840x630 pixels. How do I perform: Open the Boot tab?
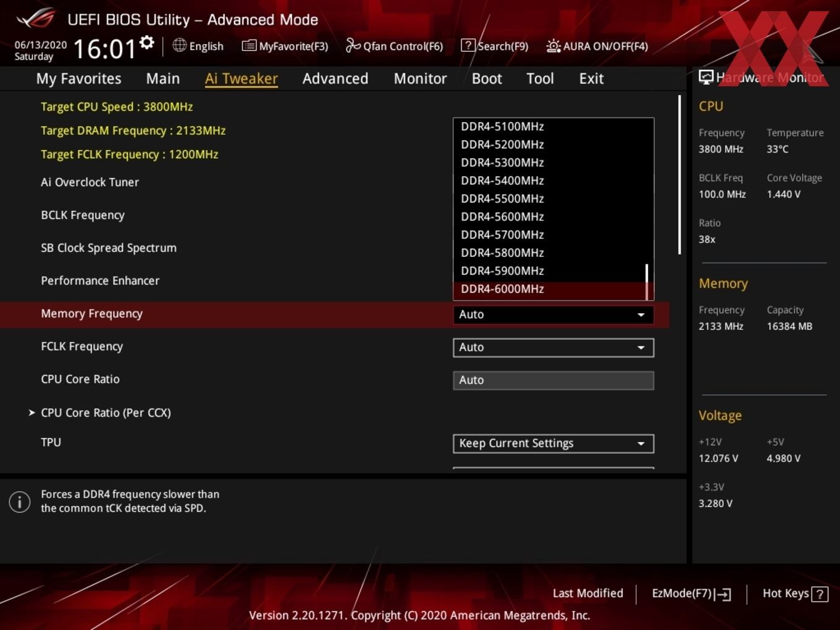pos(487,78)
